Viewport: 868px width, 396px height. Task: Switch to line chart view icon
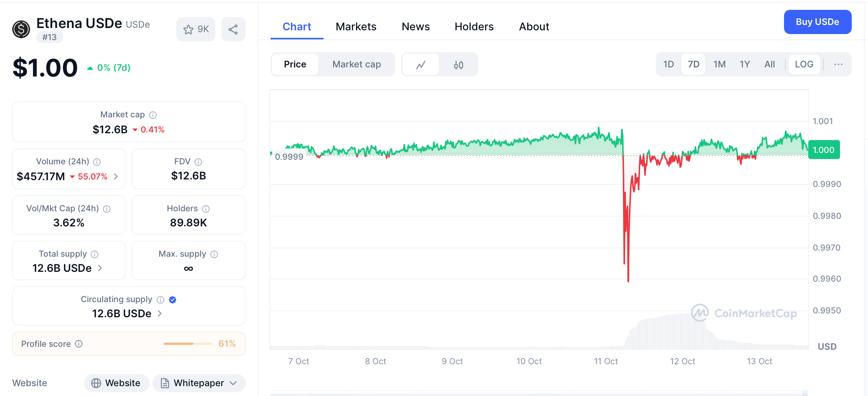[421, 65]
